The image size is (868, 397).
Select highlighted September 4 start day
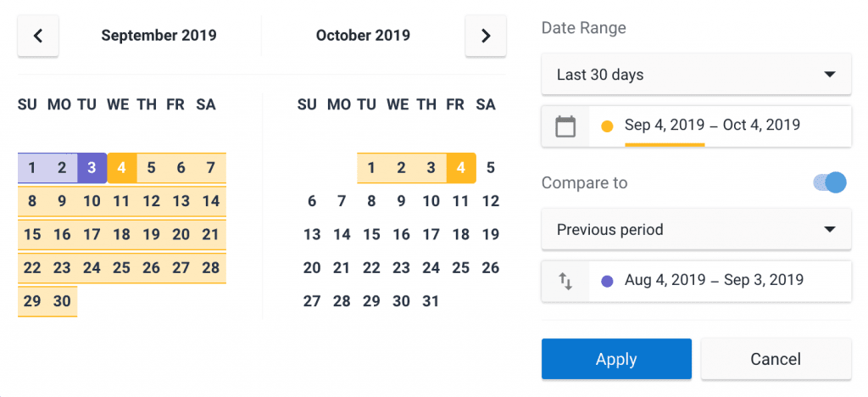pyautogui.click(x=122, y=168)
